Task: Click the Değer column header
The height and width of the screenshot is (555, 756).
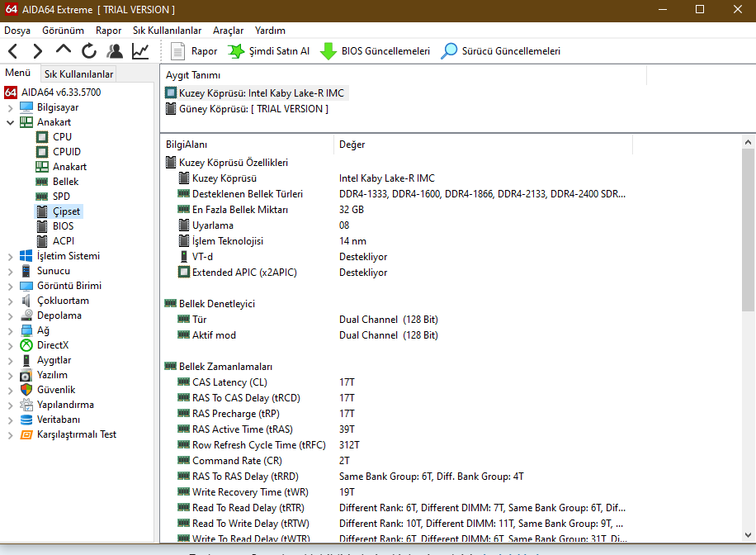Action: click(x=483, y=145)
